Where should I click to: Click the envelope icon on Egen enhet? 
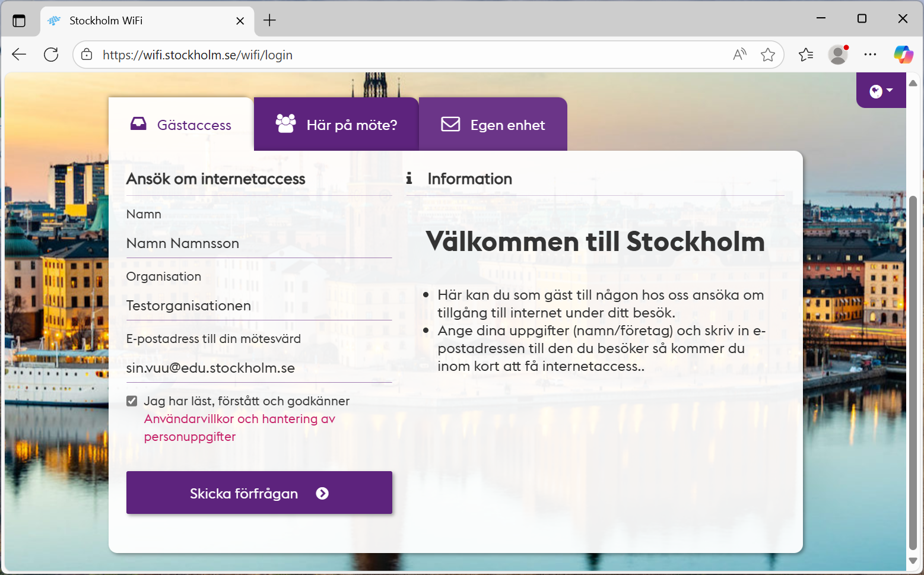[x=450, y=124]
